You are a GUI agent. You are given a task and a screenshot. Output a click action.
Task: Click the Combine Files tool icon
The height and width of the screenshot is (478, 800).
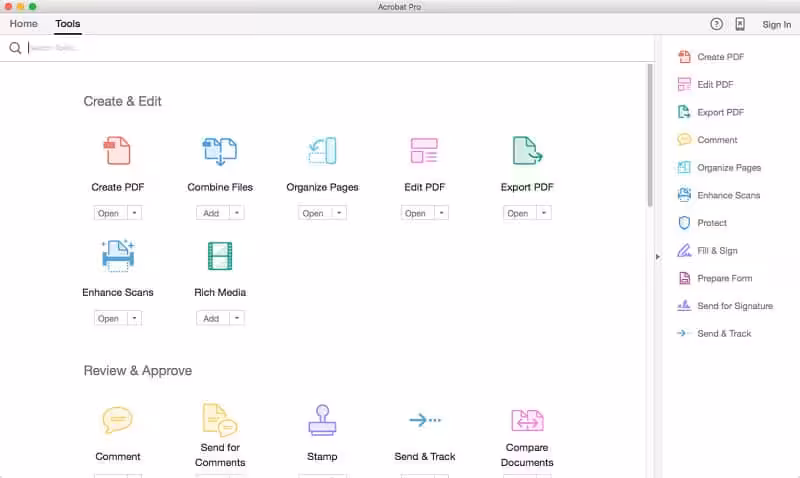tap(220, 151)
